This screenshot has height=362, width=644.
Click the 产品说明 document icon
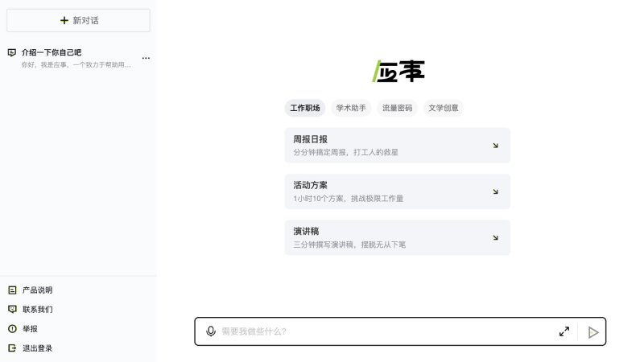tap(12, 290)
